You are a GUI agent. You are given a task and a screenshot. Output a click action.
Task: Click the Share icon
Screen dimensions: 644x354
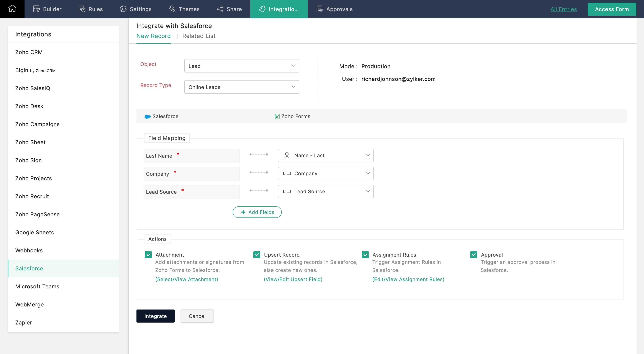(220, 9)
